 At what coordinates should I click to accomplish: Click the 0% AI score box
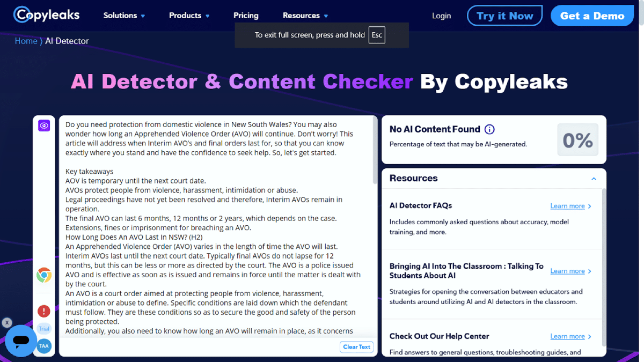coord(577,140)
